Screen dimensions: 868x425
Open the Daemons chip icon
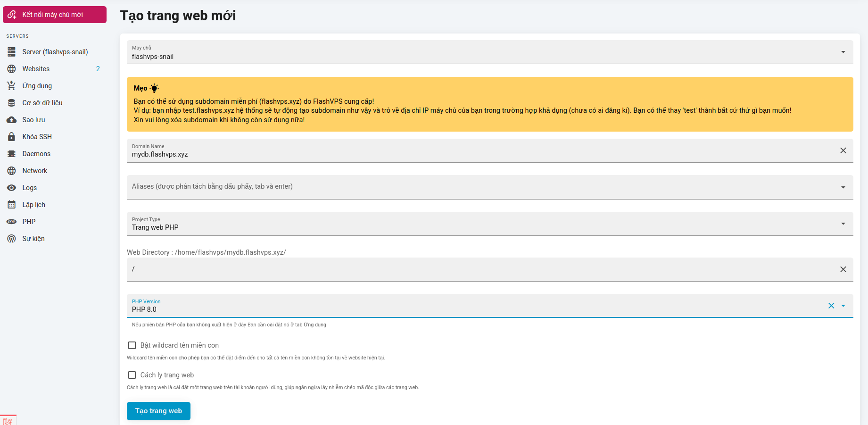click(12, 154)
